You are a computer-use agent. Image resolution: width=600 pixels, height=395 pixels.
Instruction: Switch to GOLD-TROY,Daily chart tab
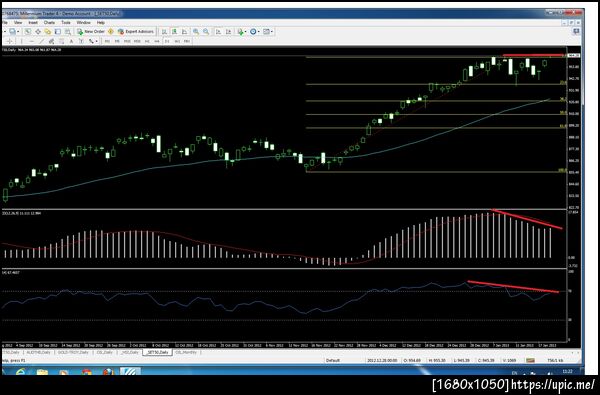coord(73,352)
